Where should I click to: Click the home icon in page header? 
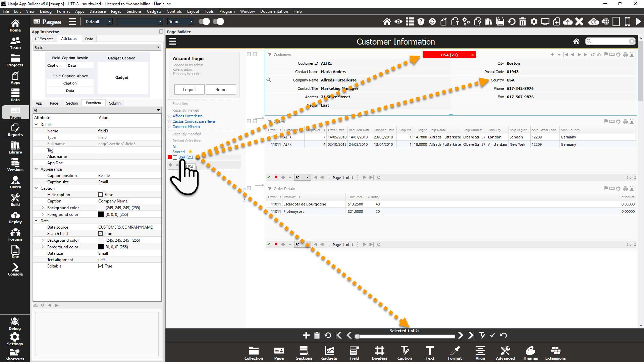click(x=576, y=42)
